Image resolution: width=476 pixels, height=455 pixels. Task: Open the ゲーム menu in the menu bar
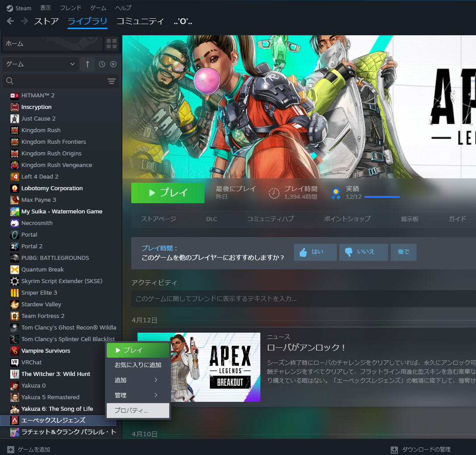point(98,8)
